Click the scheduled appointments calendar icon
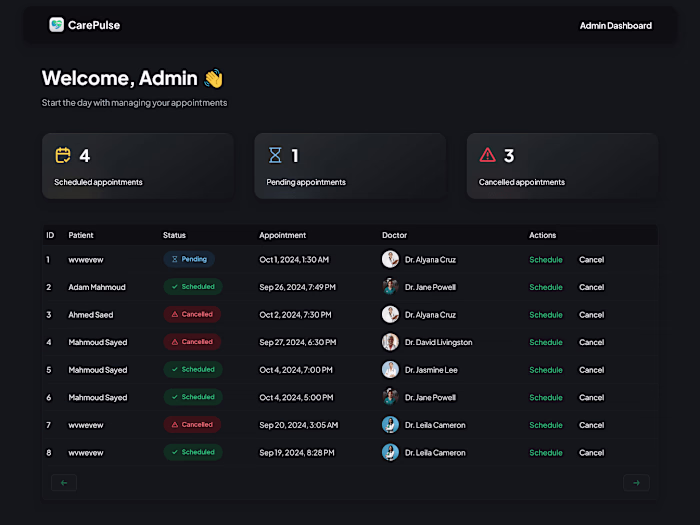The image size is (700, 525). 63,155
